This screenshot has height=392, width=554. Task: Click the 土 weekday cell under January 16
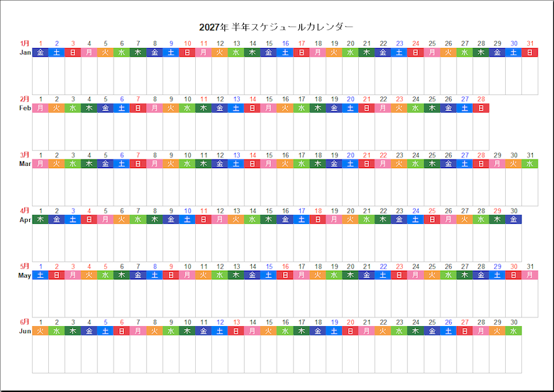click(x=285, y=52)
